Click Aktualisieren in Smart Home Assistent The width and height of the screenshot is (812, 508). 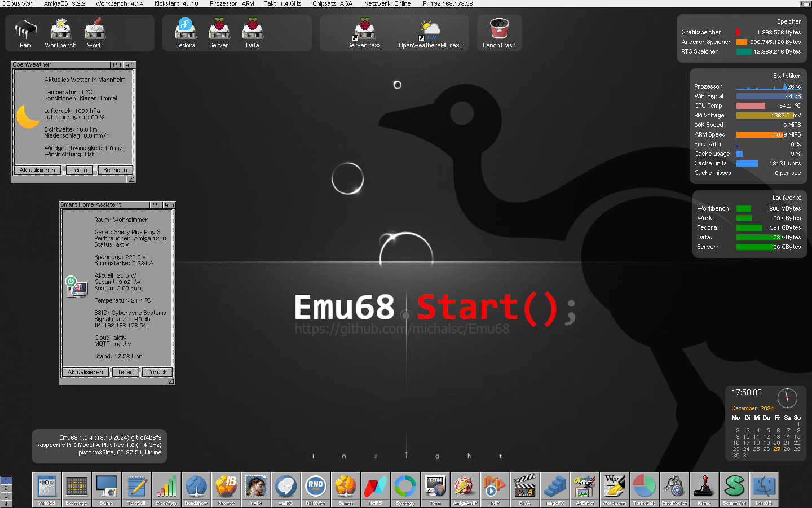coord(85,372)
